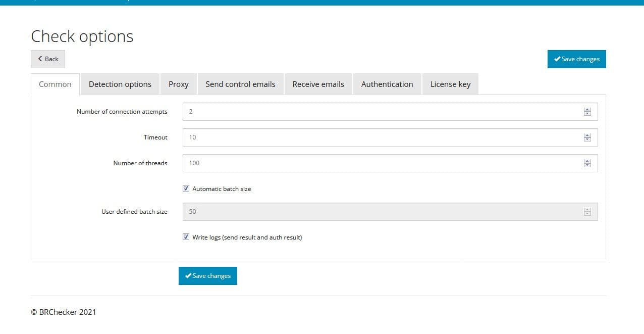Select the Send control emails tab

coord(241,84)
